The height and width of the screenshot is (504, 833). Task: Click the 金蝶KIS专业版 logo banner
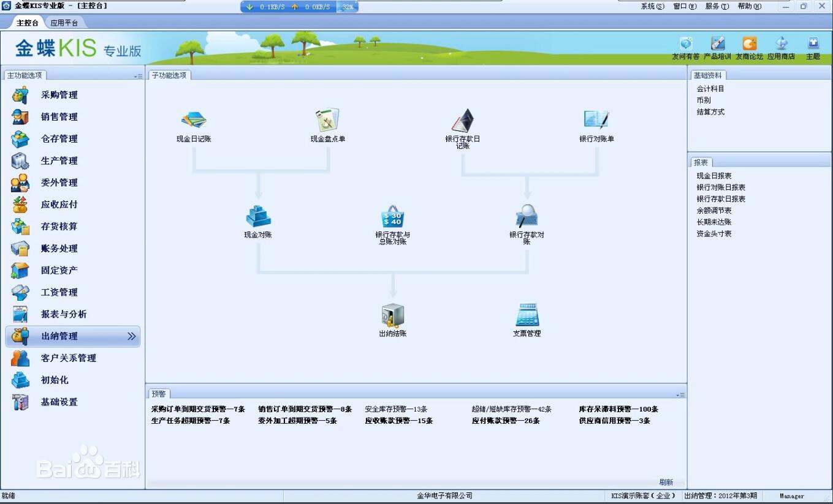(x=78, y=48)
